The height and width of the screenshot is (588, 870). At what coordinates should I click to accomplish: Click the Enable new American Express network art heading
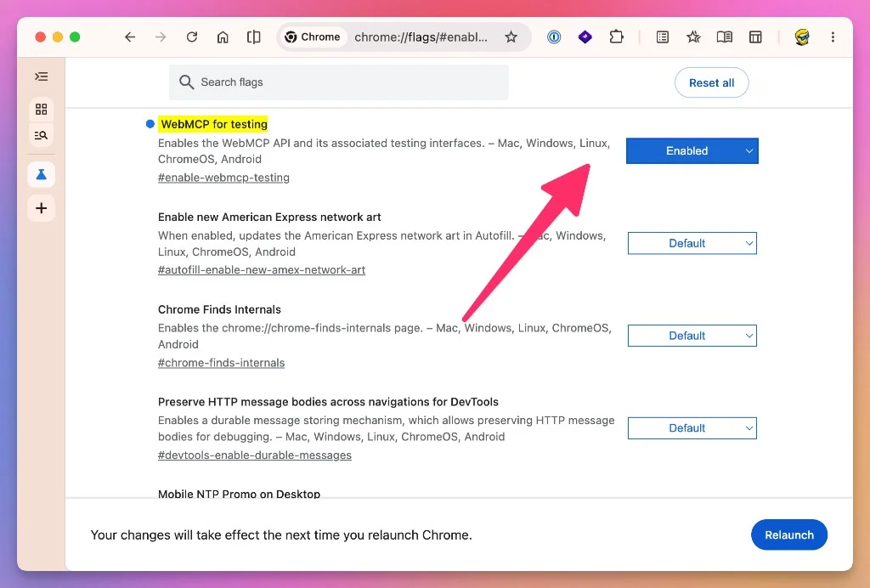269,217
